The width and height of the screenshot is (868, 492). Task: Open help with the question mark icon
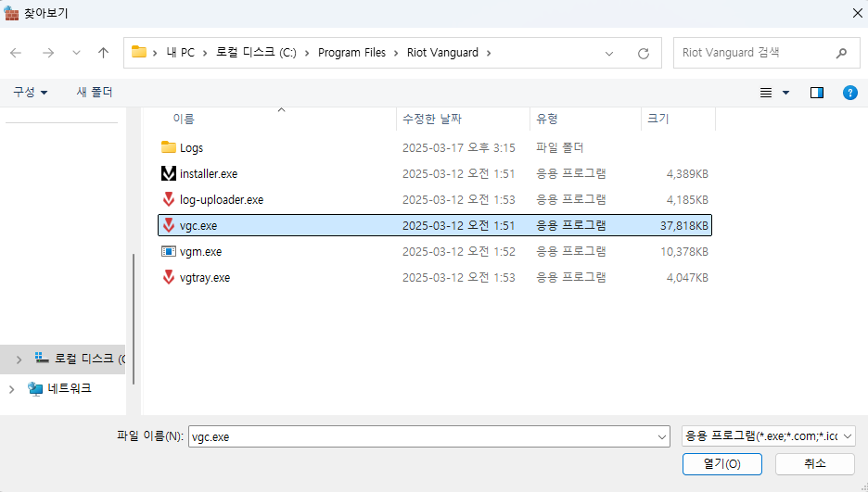tap(849, 93)
